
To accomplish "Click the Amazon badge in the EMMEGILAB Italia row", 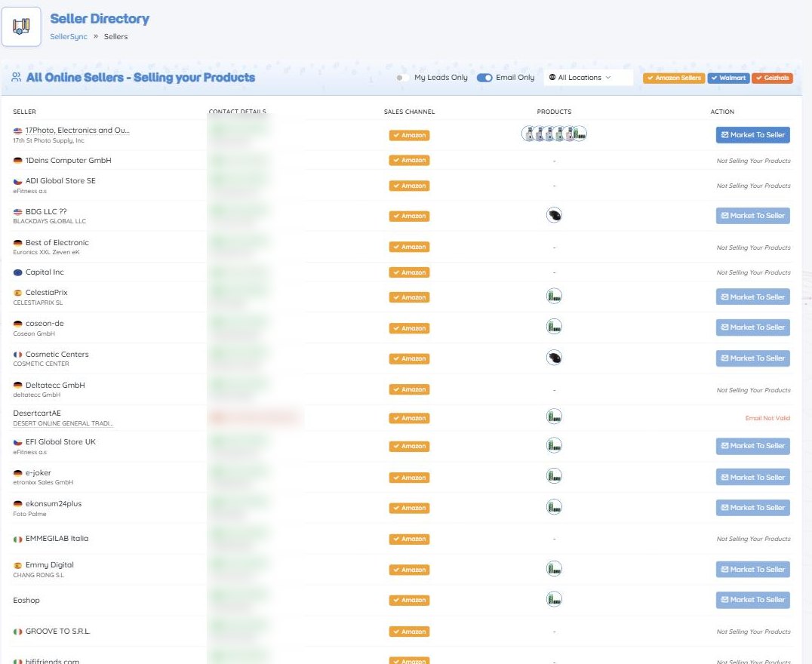I will [x=409, y=539].
